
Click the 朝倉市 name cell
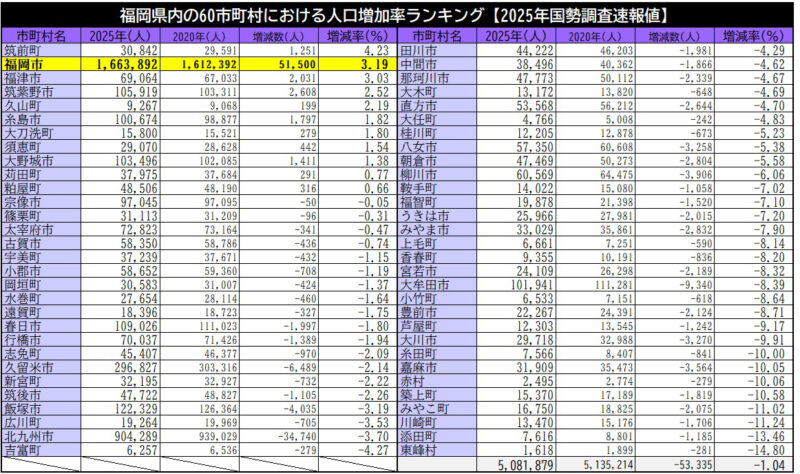pos(437,161)
